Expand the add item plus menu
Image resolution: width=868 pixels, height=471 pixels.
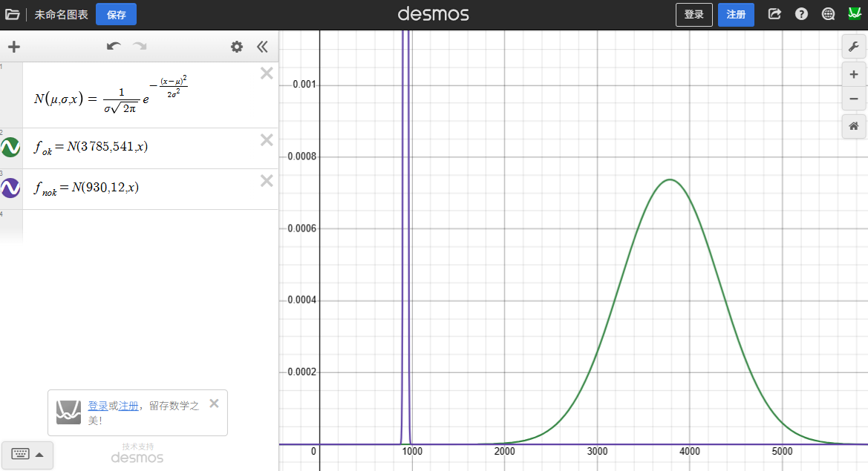(14, 47)
